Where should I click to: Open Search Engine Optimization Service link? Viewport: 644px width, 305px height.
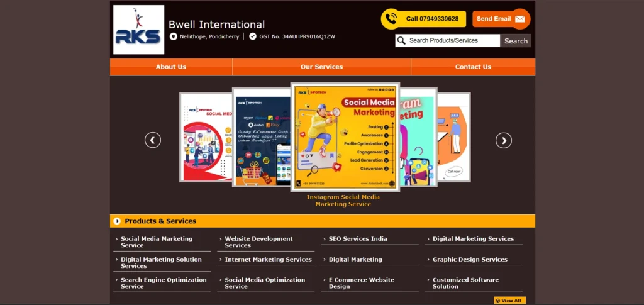[164, 283]
